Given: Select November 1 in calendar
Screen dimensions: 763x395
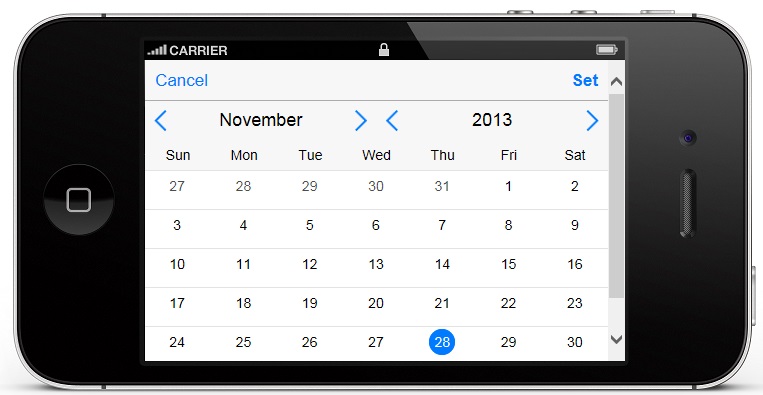Looking at the screenshot, I should 509,186.
